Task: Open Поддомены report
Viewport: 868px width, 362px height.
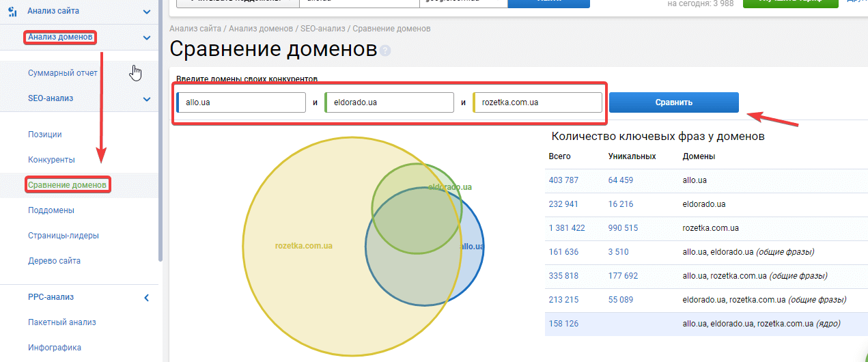Action: coord(51,210)
